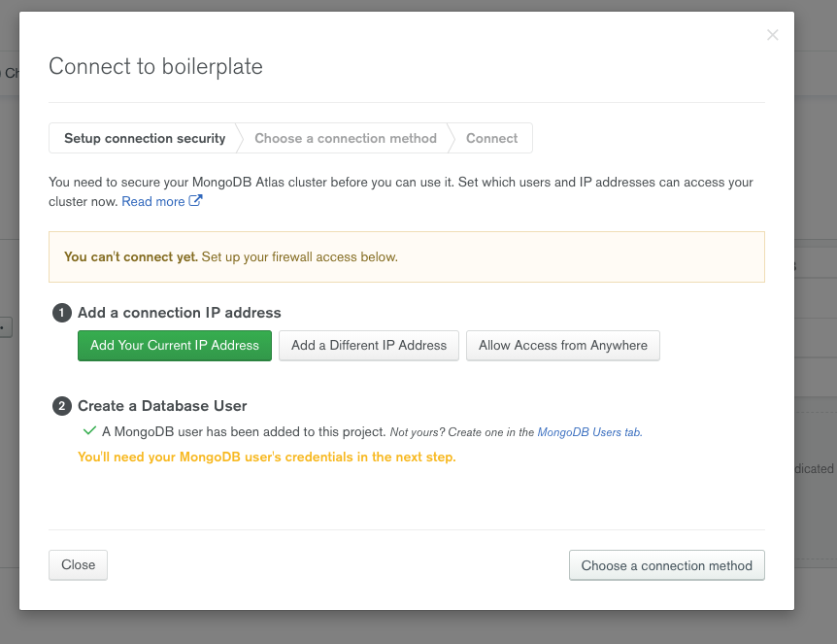Click the Close button at bottom
This screenshot has height=644, width=837.
pos(78,565)
